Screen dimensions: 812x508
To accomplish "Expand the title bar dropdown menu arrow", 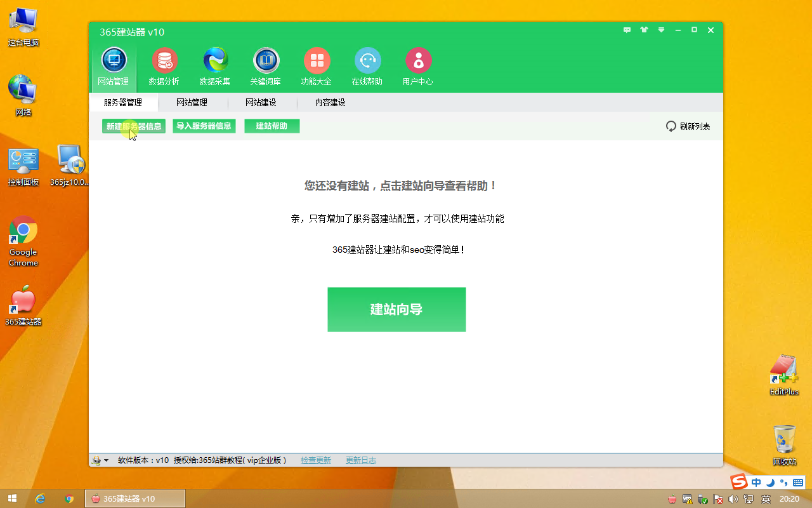I will 661,30.
